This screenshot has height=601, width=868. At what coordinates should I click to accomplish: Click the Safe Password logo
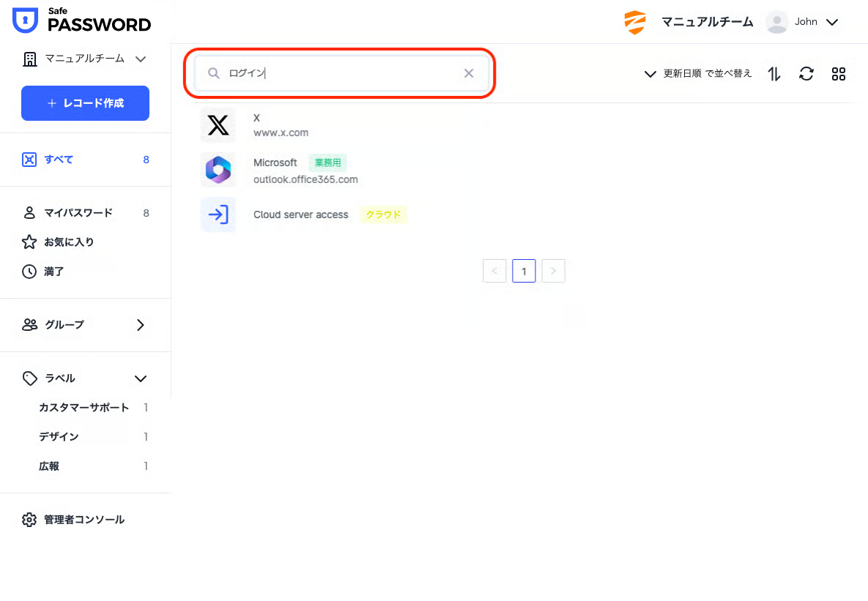tap(82, 22)
